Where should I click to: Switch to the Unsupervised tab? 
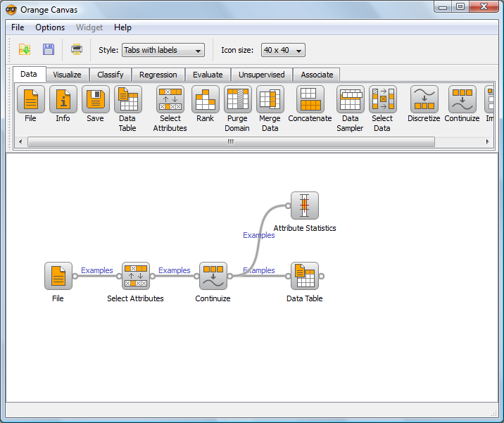coord(262,75)
